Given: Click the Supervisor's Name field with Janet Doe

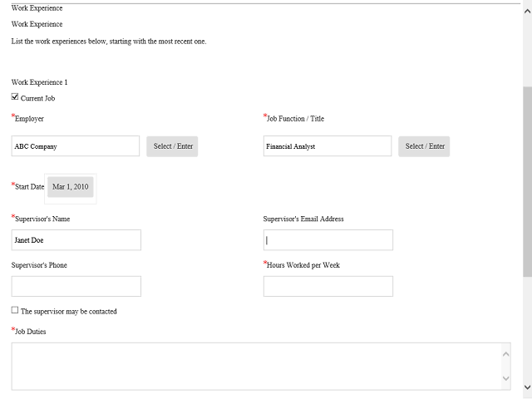Looking at the screenshot, I should (76, 240).
